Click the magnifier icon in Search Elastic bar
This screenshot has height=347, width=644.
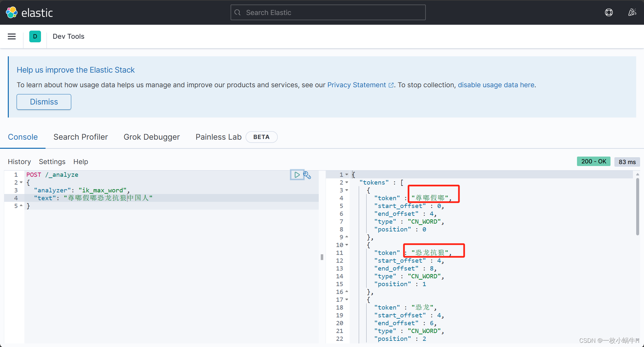237,12
